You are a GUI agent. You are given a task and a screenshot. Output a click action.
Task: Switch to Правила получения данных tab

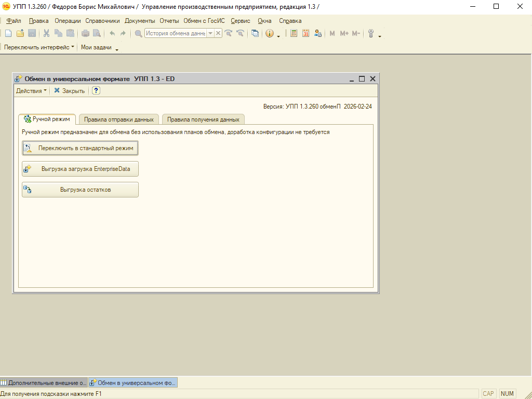[x=203, y=119]
